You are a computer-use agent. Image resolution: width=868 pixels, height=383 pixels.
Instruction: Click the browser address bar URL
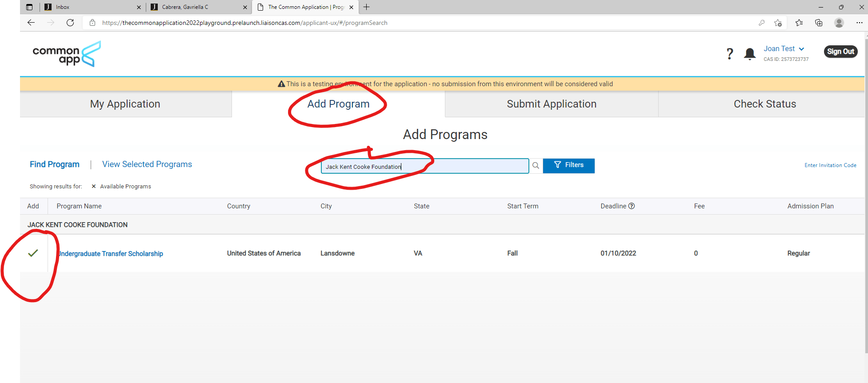pos(245,23)
